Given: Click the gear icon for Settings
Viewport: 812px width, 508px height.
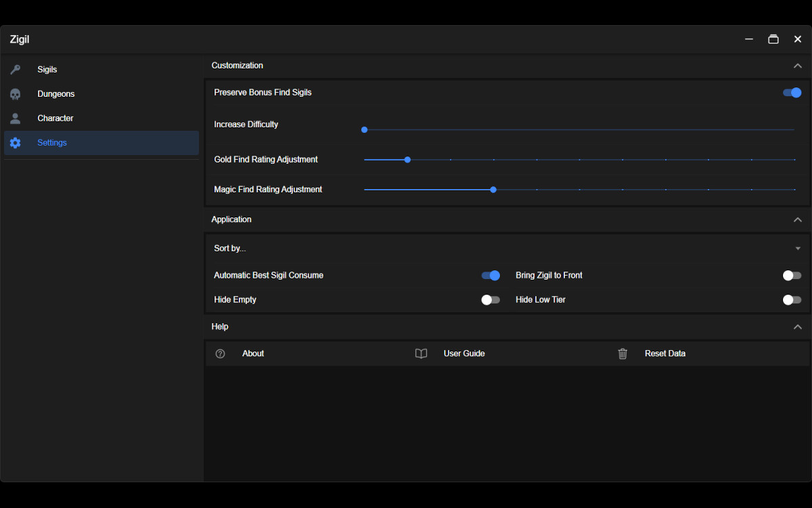Looking at the screenshot, I should [x=15, y=143].
